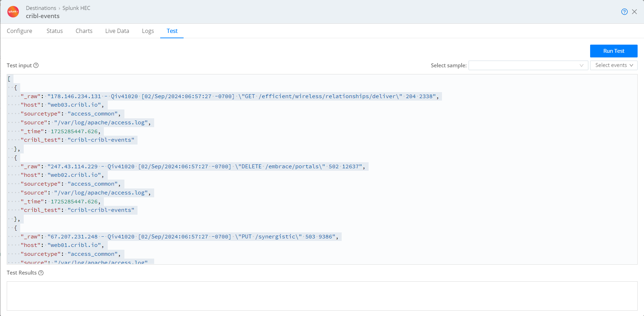Screen dimensions: 644x316
Task: Click the Splunk logo icon
Action: tap(13, 12)
